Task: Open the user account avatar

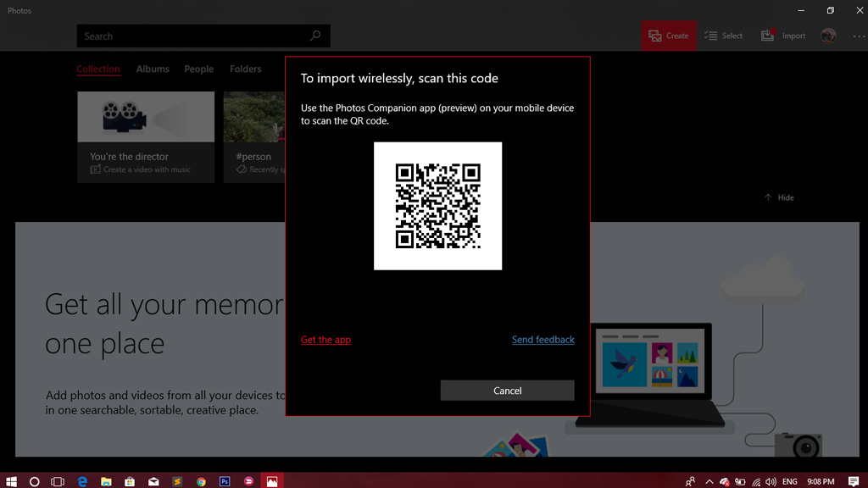Action: pos(828,36)
